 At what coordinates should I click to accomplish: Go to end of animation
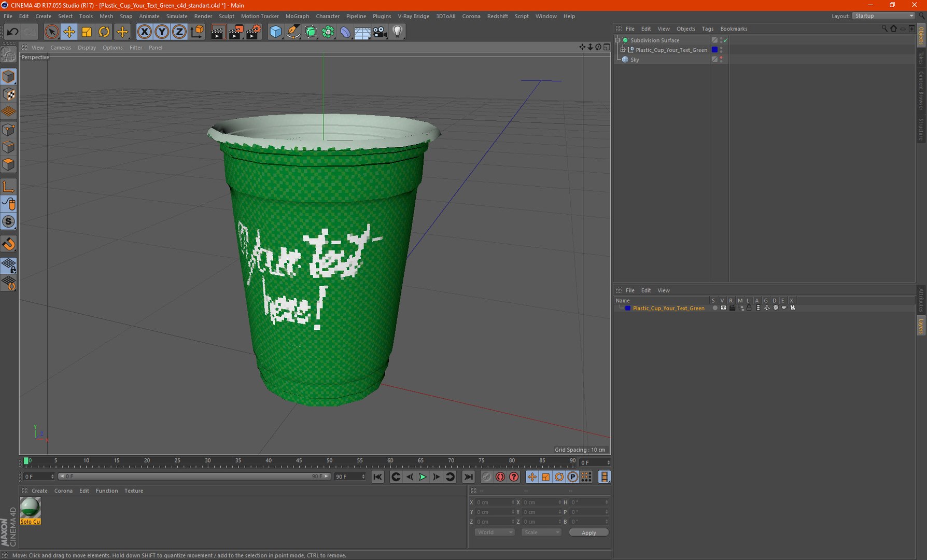[x=468, y=477]
